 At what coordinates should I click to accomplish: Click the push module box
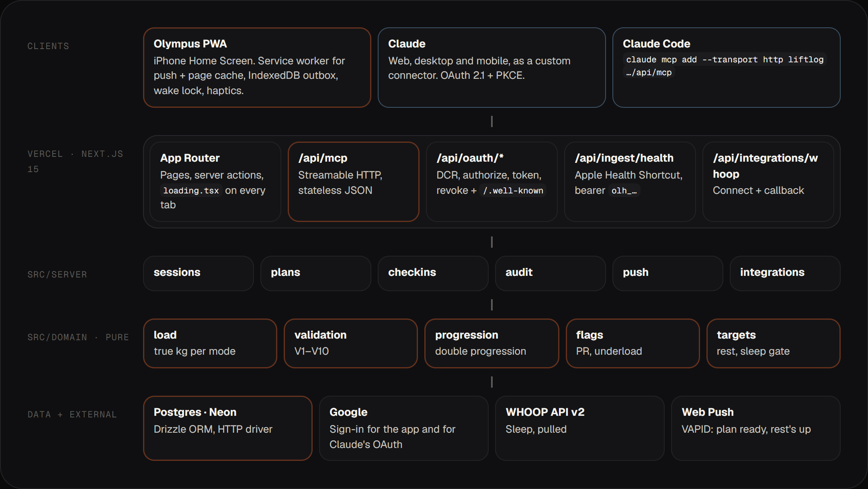click(x=668, y=273)
